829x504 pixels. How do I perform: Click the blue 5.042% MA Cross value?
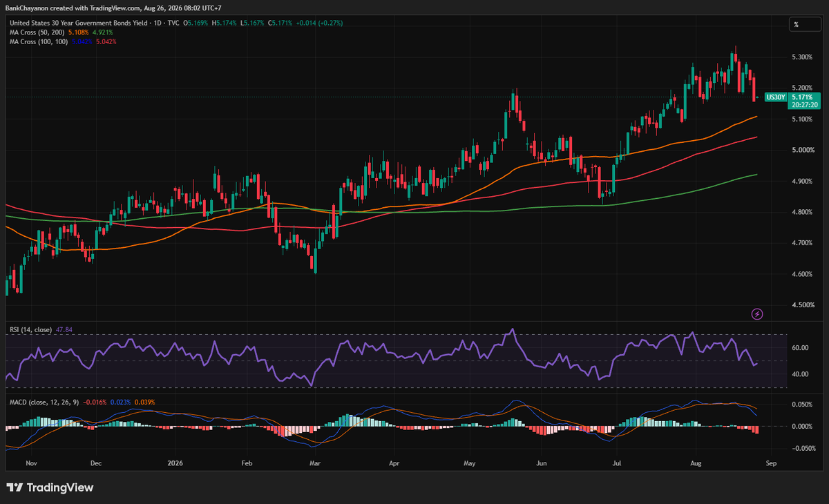(82, 41)
